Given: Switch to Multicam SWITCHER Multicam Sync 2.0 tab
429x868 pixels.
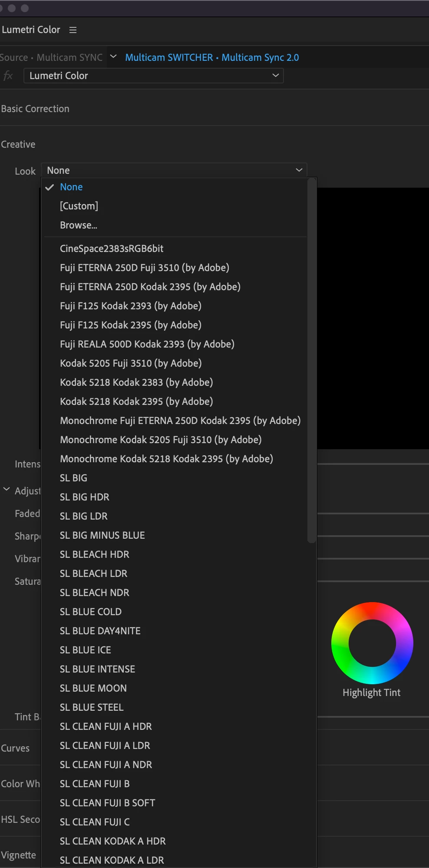Looking at the screenshot, I should pyautogui.click(x=212, y=57).
